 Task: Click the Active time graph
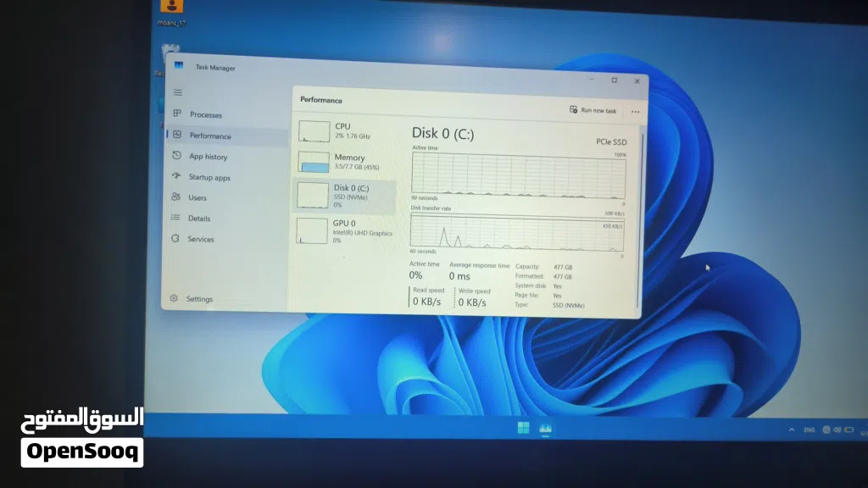(519, 175)
